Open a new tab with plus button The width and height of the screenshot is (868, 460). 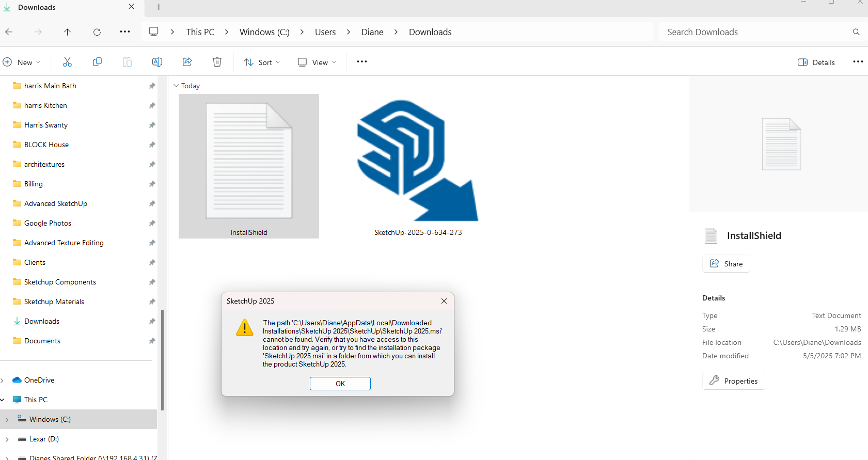[159, 7]
